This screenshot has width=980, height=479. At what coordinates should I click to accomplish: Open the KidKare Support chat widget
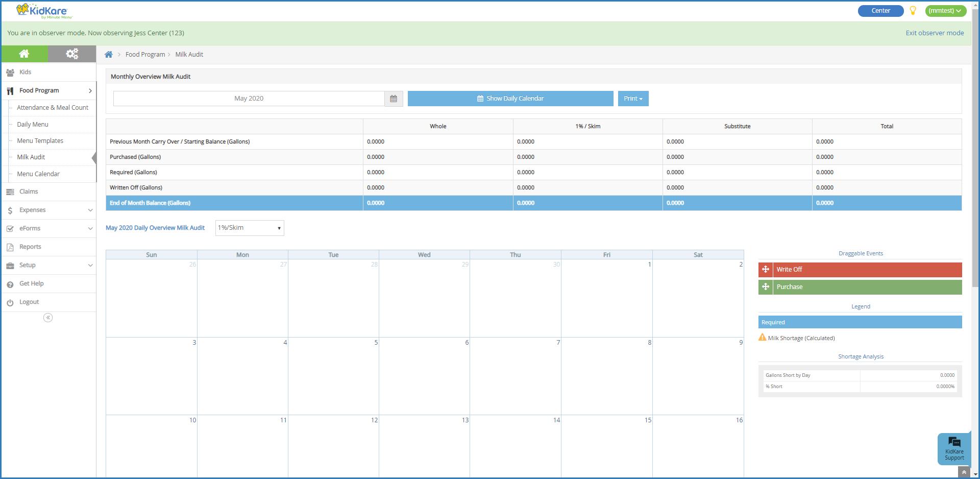(x=954, y=448)
